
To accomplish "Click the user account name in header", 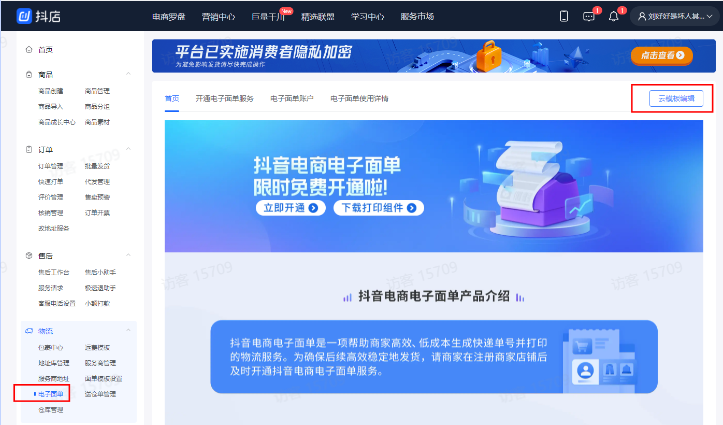I will click(676, 17).
